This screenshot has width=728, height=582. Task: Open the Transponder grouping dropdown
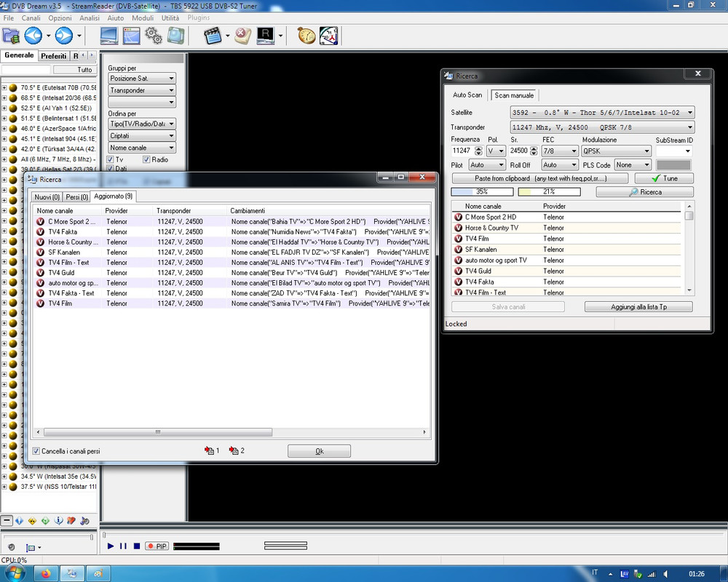click(142, 90)
